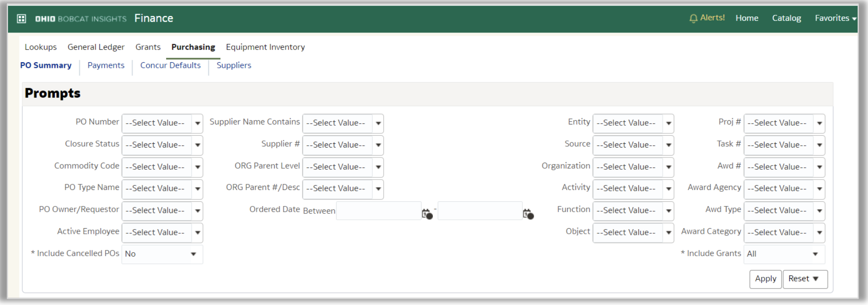This screenshot has height=305, width=868.
Task: Expand the Supplier Name Contains dropdown
Action: click(x=378, y=123)
